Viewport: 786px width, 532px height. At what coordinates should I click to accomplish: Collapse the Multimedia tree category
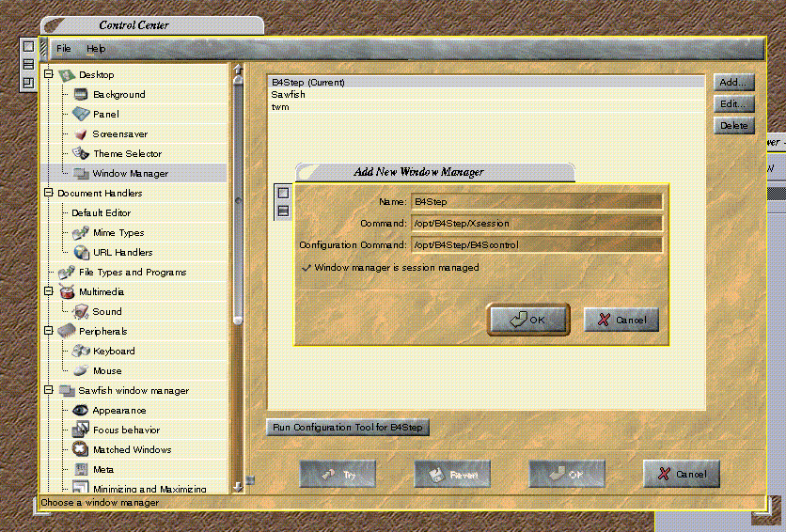pyautogui.click(x=48, y=291)
